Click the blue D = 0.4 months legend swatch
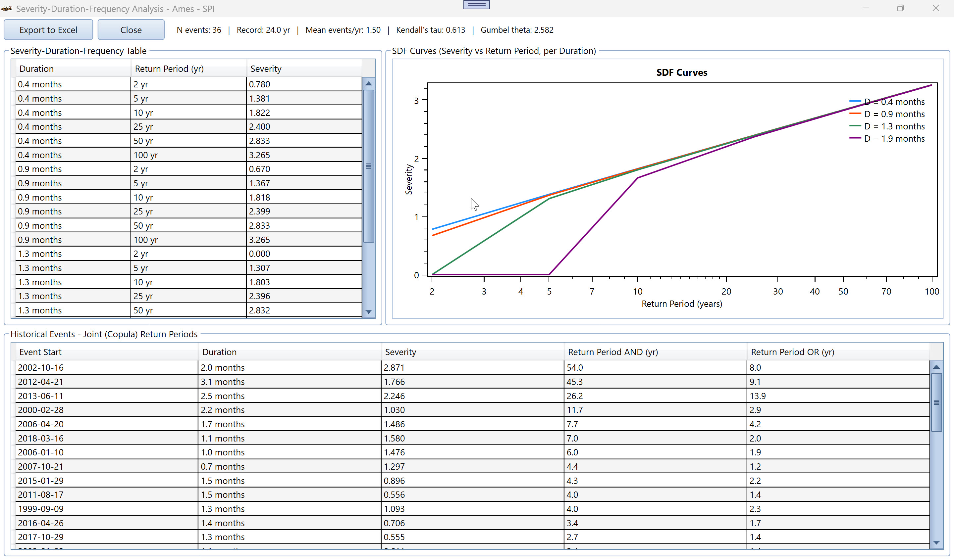Image resolution: width=954 pixels, height=560 pixels. 855,101
